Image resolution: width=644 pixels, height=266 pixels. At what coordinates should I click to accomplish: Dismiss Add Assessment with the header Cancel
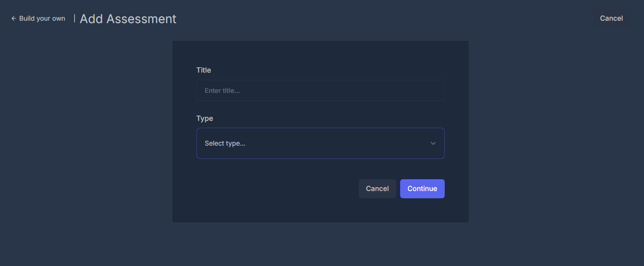pyautogui.click(x=611, y=18)
